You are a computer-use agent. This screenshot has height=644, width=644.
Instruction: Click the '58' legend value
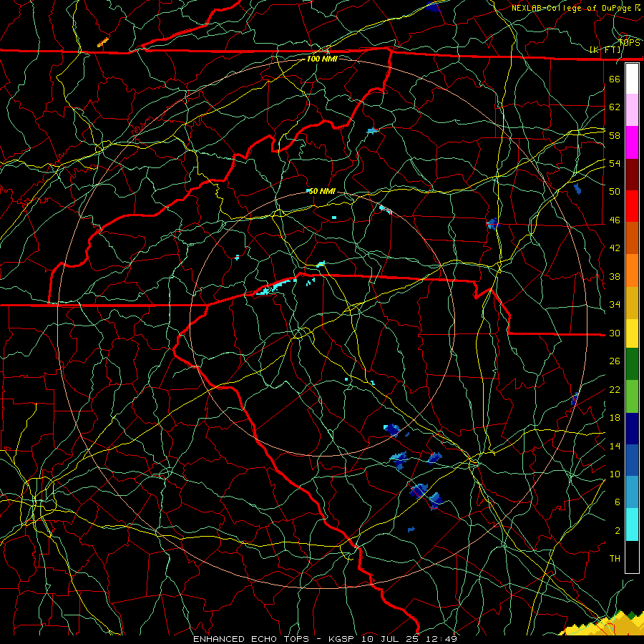point(615,135)
